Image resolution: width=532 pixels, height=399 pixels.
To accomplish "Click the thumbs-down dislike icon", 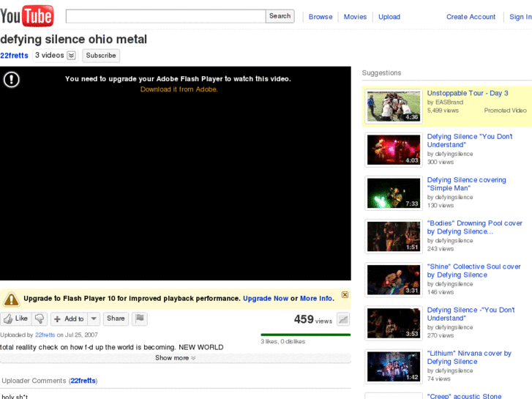I will 40,318.
